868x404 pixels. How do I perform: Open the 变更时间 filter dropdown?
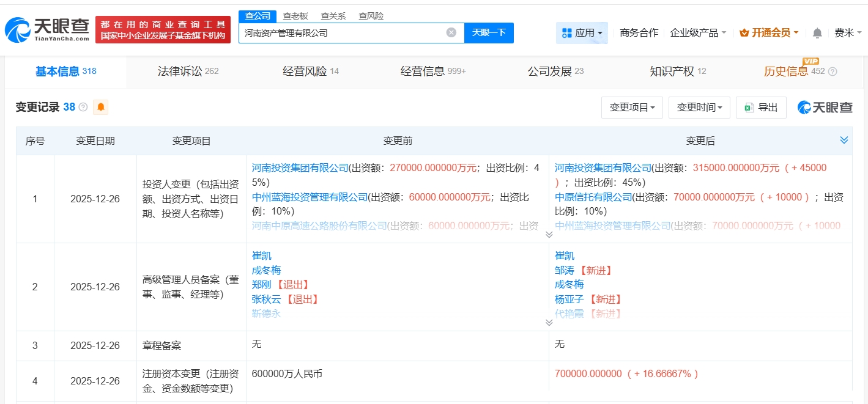pos(699,108)
